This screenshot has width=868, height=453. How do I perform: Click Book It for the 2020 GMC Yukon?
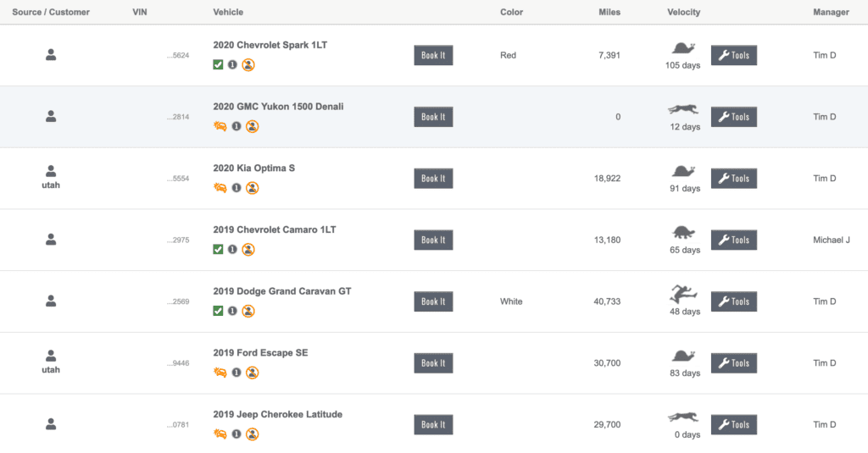click(x=433, y=117)
